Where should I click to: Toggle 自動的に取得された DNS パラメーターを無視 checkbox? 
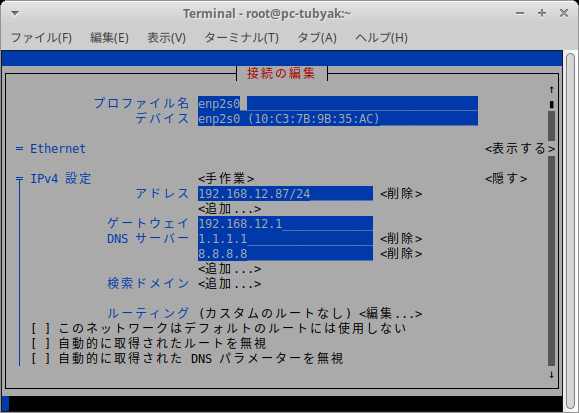40,359
